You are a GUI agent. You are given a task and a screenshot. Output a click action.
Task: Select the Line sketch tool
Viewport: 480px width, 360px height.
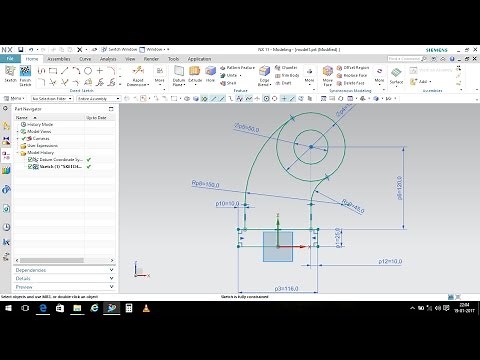coord(65,71)
